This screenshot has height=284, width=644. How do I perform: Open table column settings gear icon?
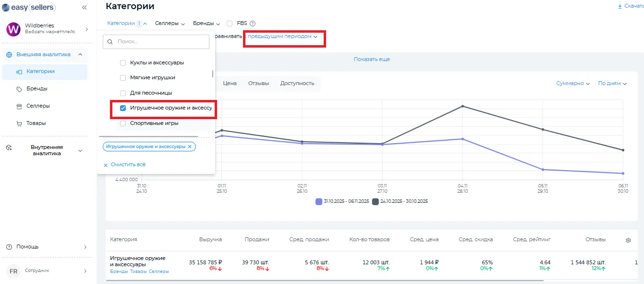pos(628,240)
